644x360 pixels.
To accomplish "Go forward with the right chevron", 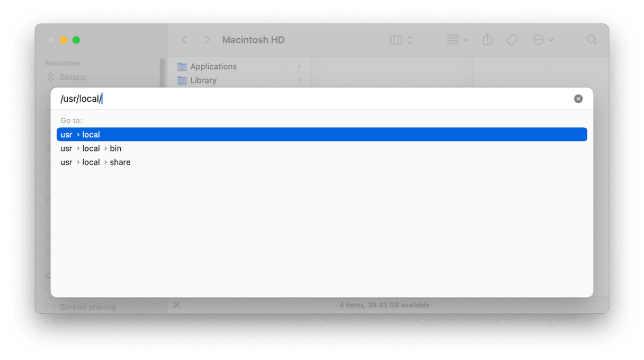I will 207,40.
